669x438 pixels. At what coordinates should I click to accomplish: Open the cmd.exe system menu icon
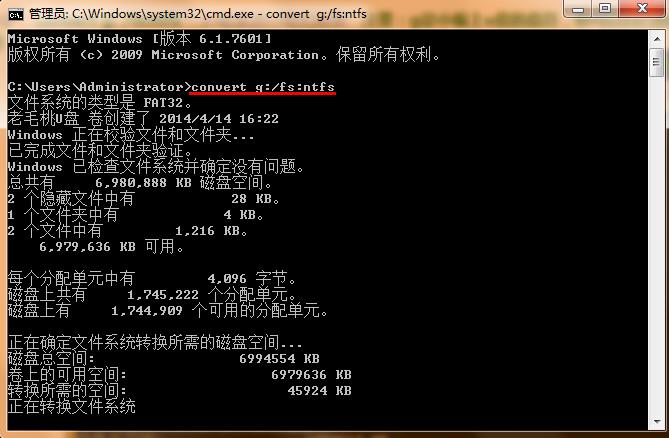click(x=16, y=15)
